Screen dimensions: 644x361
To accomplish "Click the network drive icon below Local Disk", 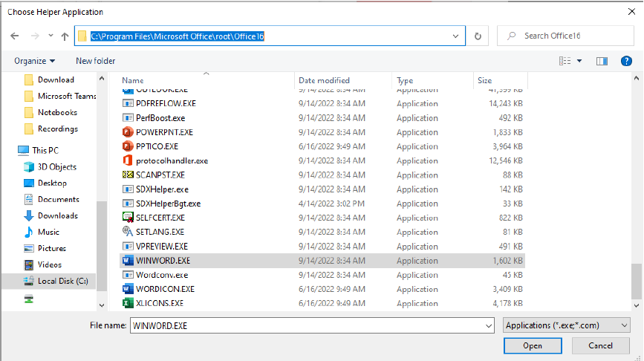I will [29, 299].
